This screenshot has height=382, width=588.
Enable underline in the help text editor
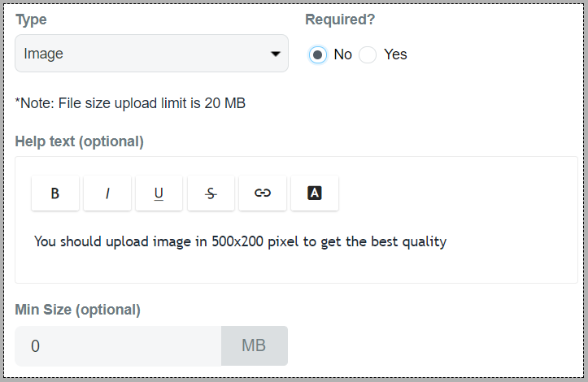[159, 193]
